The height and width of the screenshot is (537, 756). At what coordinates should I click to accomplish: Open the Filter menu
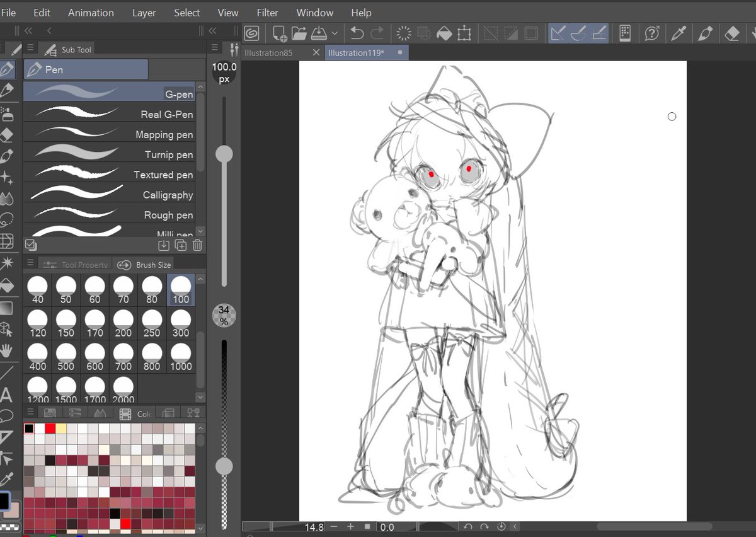click(x=267, y=13)
